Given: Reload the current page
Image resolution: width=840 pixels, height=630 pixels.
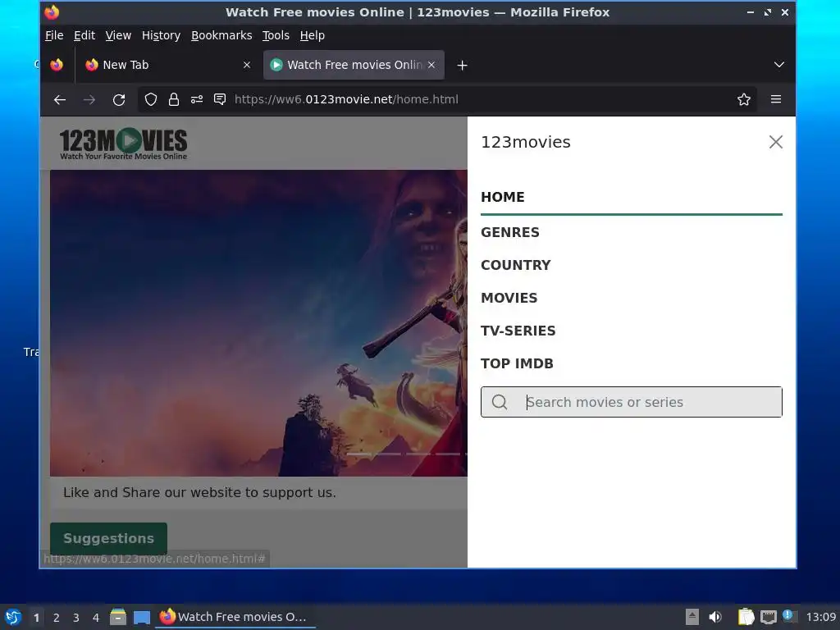Looking at the screenshot, I should pos(119,99).
